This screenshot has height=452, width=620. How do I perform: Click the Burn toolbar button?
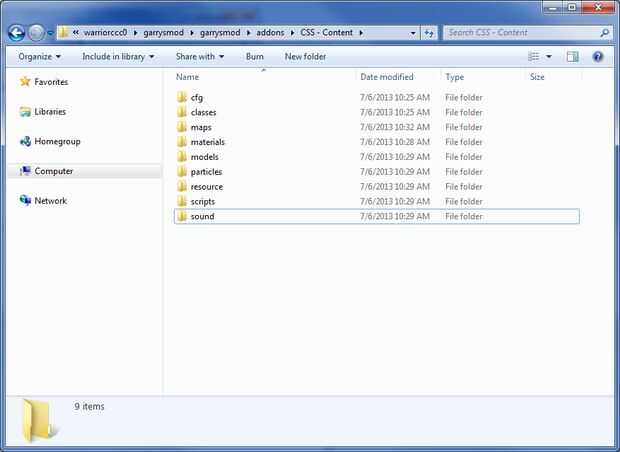(x=255, y=57)
